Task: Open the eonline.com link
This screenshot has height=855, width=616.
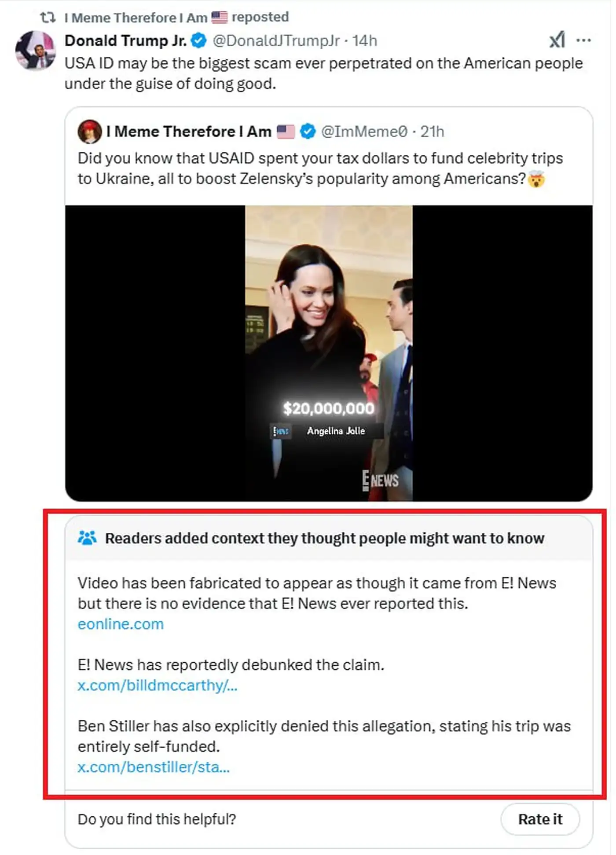Action: (121, 624)
